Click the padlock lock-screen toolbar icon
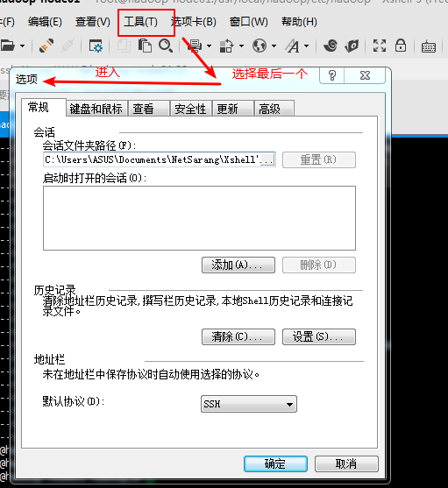The image size is (448, 488). [401, 46]
